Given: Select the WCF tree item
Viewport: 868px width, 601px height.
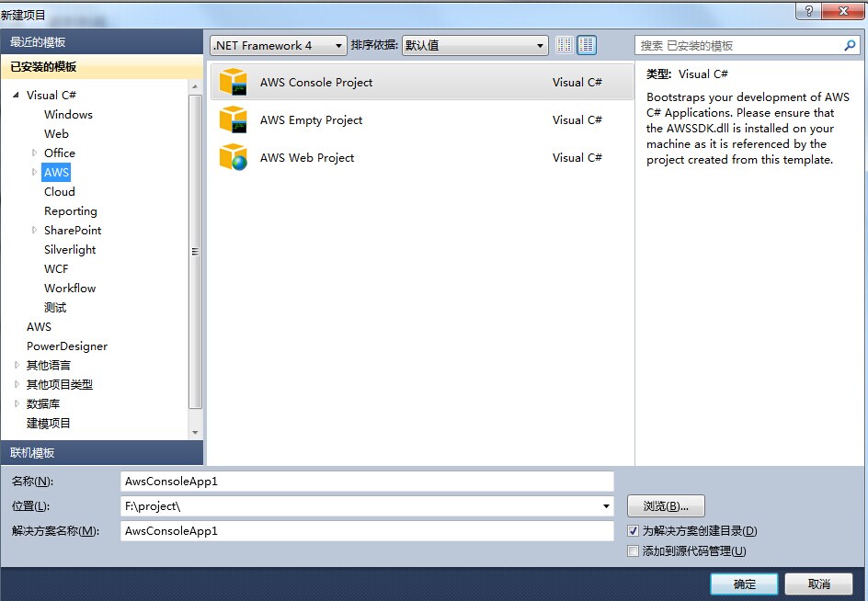Looking at the screenshot, I should [x=56, y=269].
